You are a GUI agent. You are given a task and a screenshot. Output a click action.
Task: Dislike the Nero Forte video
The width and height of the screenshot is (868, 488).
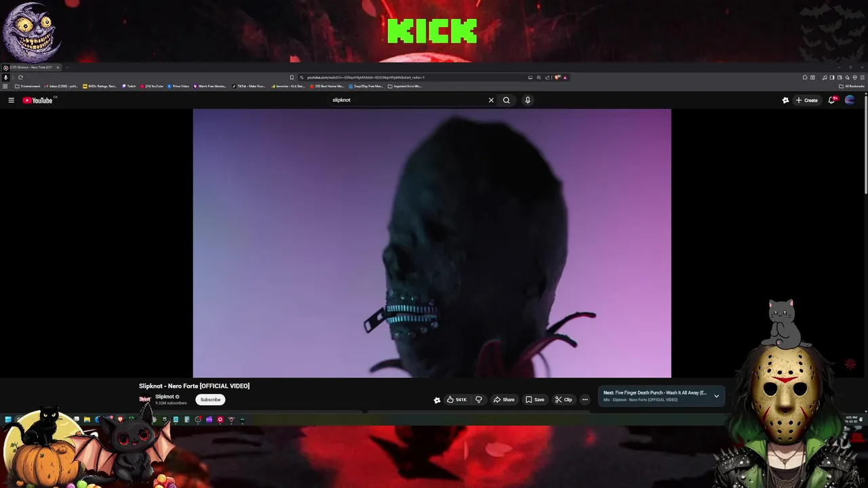pos(479,400)
